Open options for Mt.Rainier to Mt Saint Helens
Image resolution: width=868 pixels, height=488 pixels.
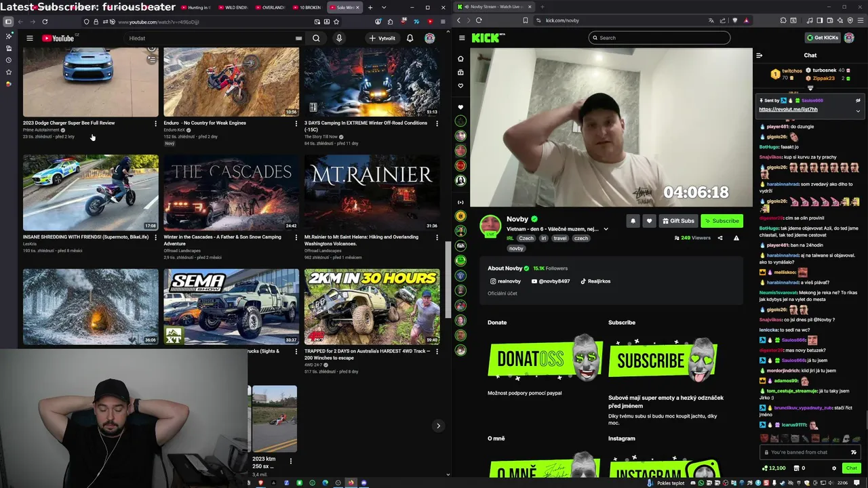pyautogui.click(x=437, y=237)
